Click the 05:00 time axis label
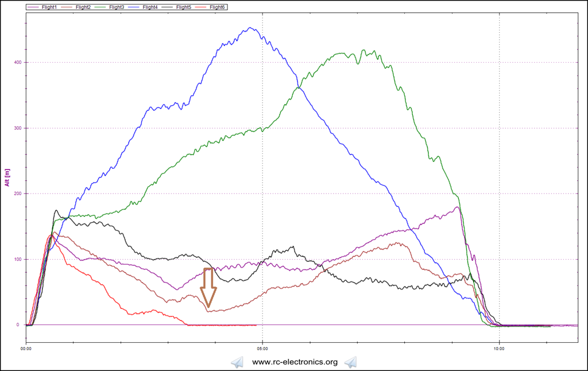 (262, 348)
